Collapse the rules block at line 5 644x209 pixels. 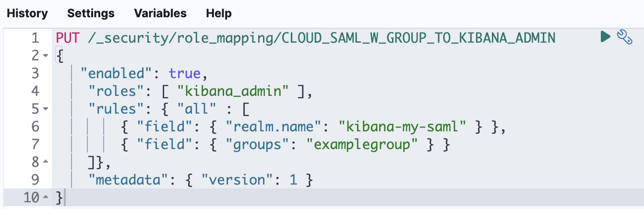[46, 109]
